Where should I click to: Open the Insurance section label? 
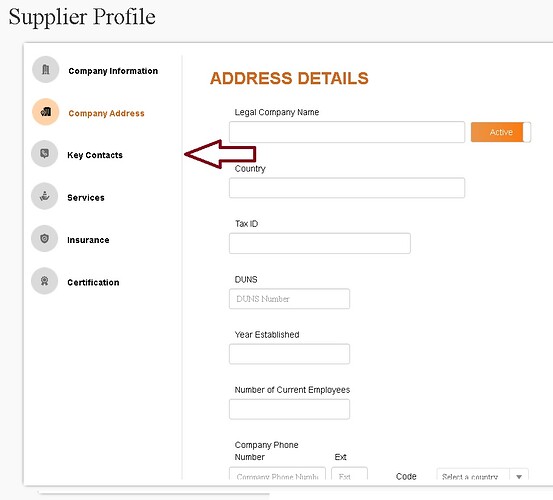(x=88, y=240)
